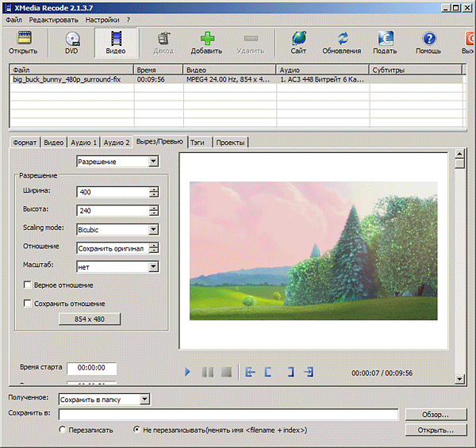Click the Субтитры column header
Screen dimensions: 476x448
415,70
